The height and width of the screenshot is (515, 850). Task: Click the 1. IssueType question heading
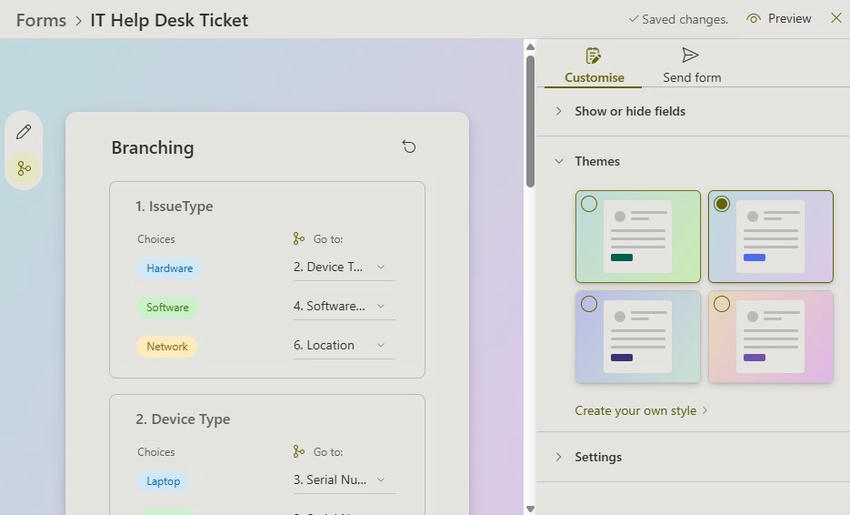coord(174,207)
